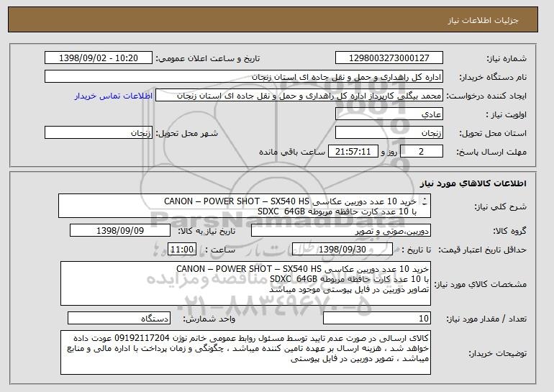Click the شهر محل تحویل field
The height and width of the screenshot is (392, 554).
[x=99, y=133]
